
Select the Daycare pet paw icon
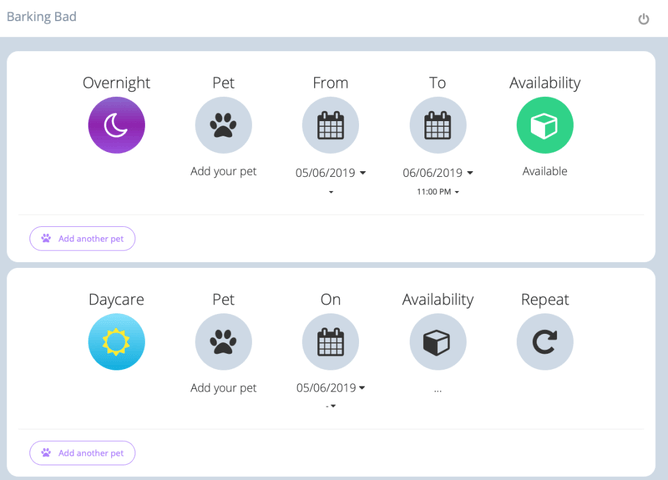click(223, 342)
